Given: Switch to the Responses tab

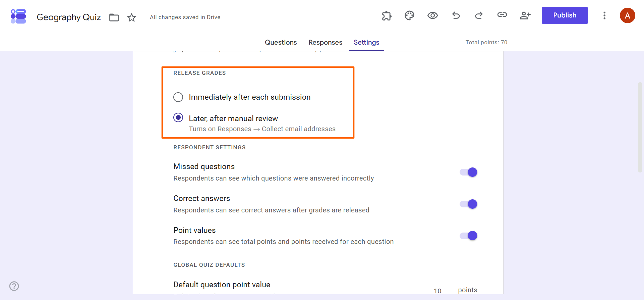Looking at the screenshot, I should point(325,42).
